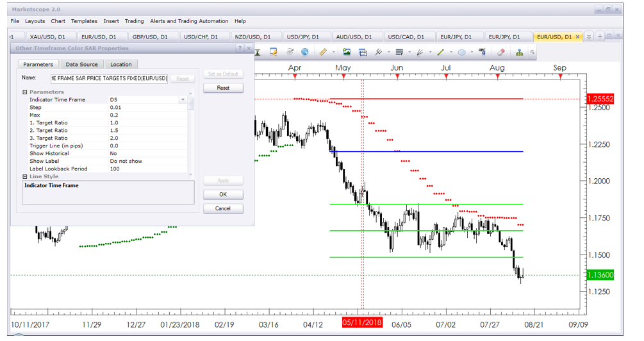Image resolution: width=644 pixels, height=341 pixels.
Task: Open the fan lines tool dropdown arrow
Action: coord(430,52)
